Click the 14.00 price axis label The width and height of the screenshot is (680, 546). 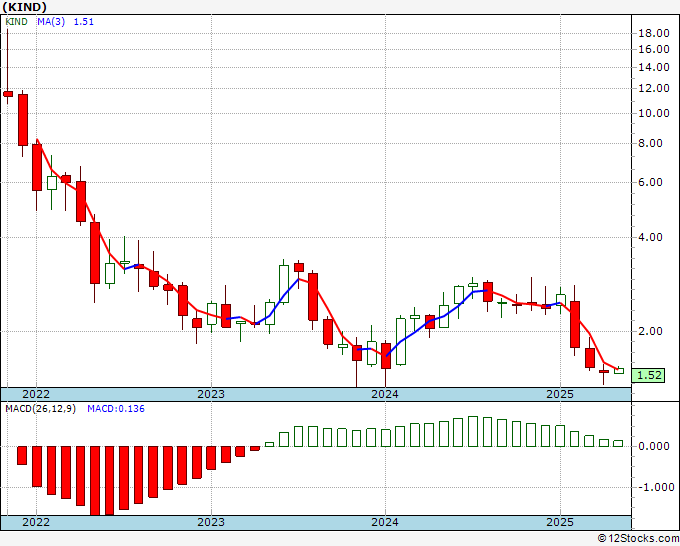[654, 67]
